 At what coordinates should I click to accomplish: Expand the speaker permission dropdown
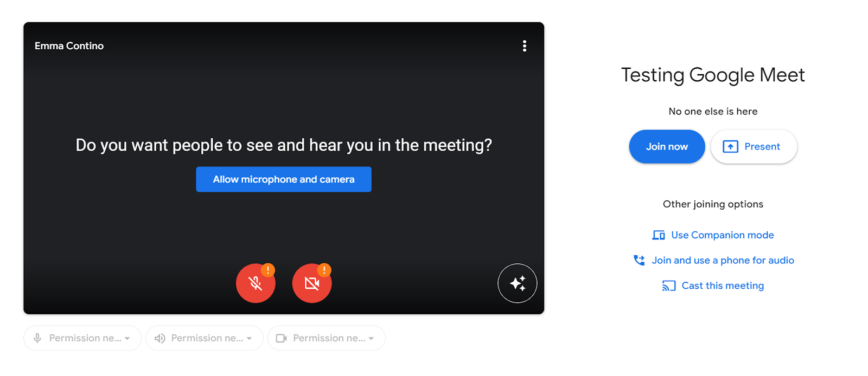point(205,338)
